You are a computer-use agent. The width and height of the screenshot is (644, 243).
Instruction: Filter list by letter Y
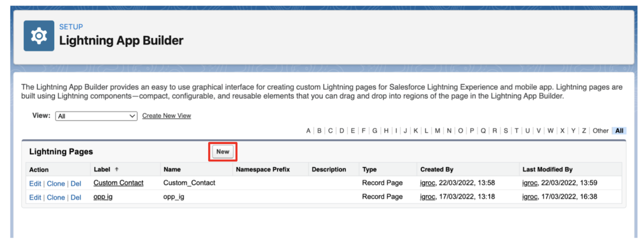click(x=573, y=131)
